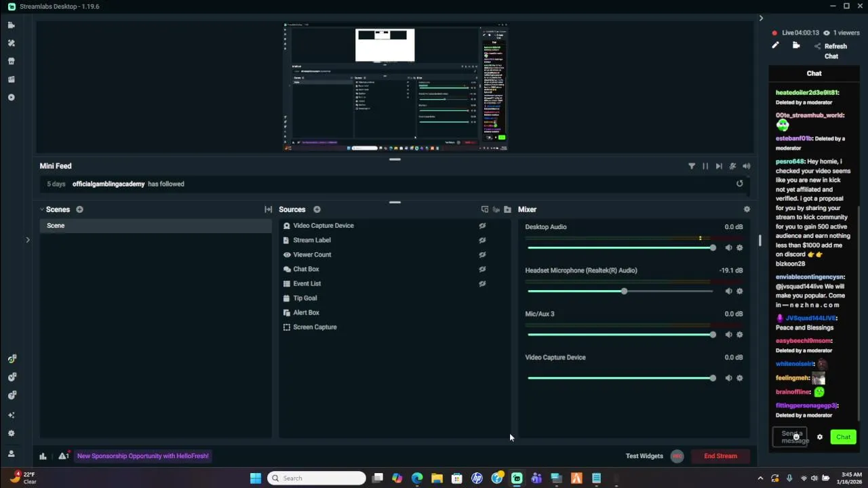Open the App Store icon in sidebar
Viewport: 868px width, 488px height.
coord(11,61)
